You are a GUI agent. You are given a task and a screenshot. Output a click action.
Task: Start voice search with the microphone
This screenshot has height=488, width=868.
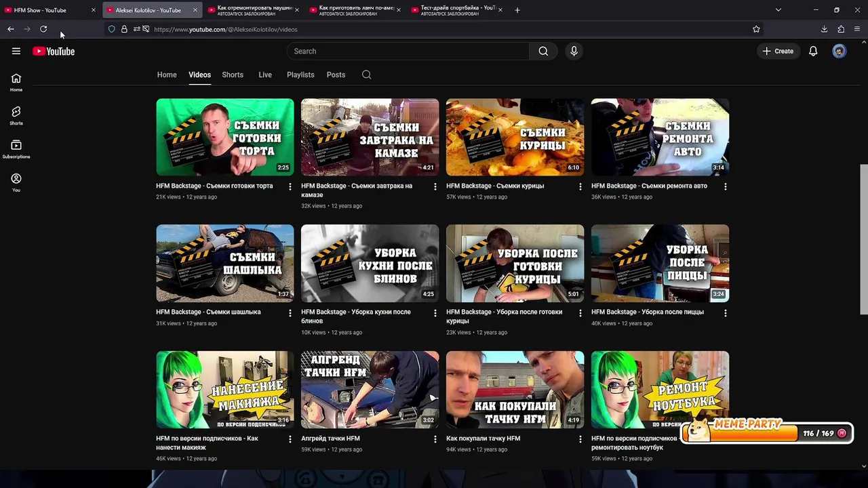click(x=574, y=51)
